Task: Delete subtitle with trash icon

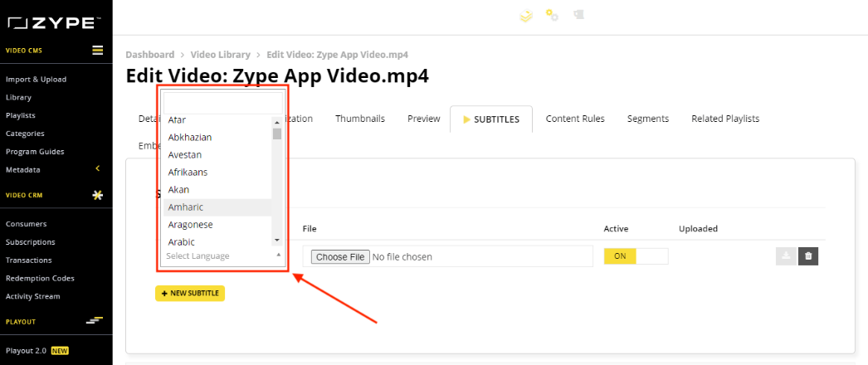Action: coord(808,256)
